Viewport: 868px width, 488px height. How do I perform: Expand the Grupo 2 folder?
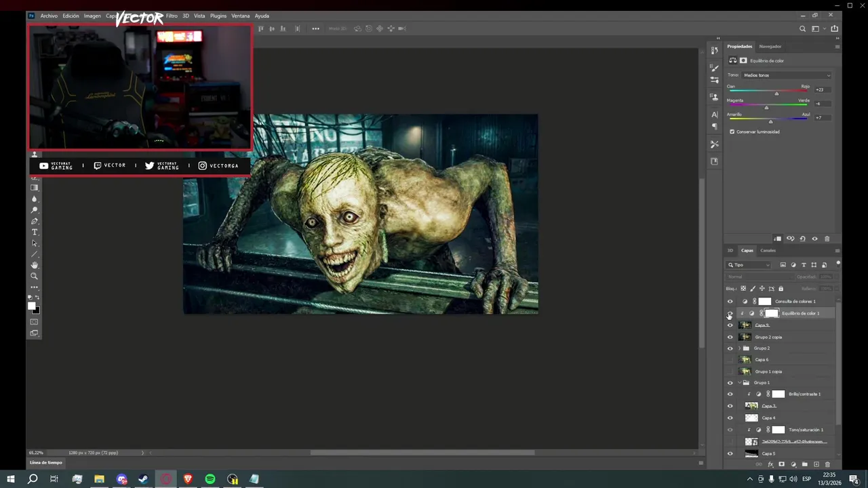coord(740,348)
